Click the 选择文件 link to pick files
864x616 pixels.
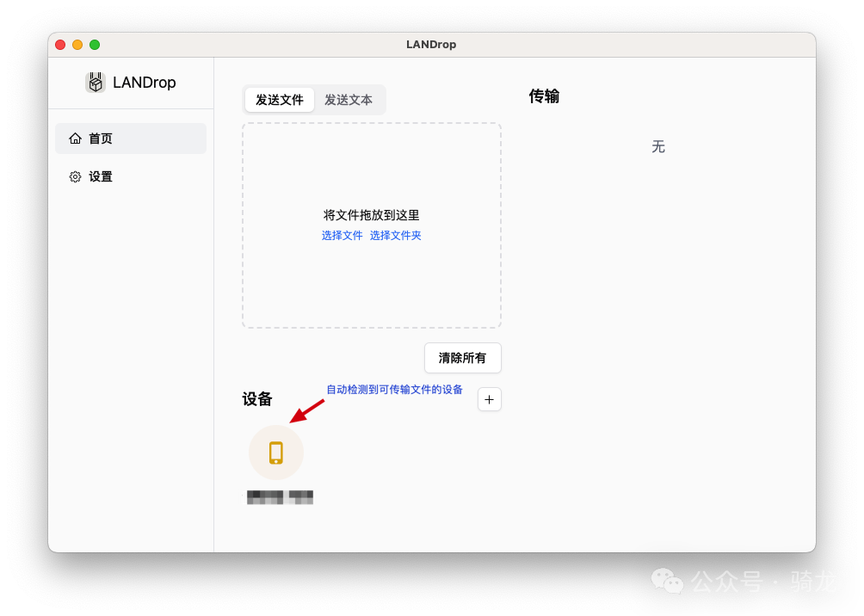343,235
